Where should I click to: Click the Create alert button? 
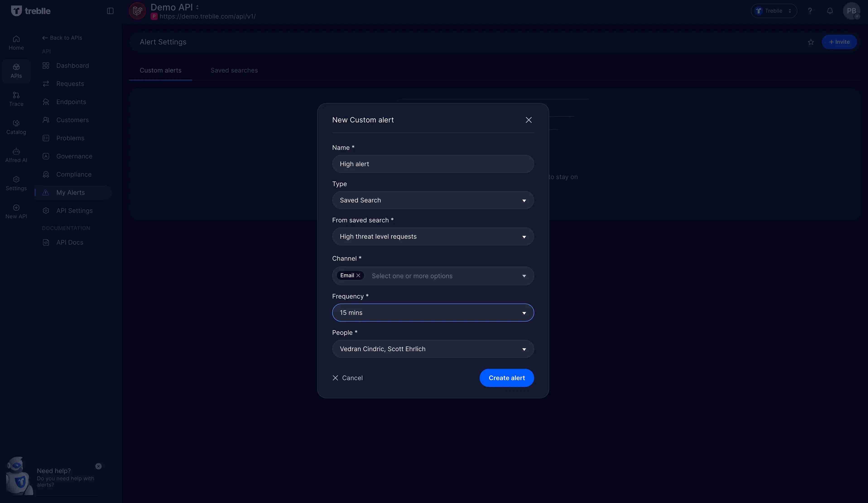click(x=507, y=378)
